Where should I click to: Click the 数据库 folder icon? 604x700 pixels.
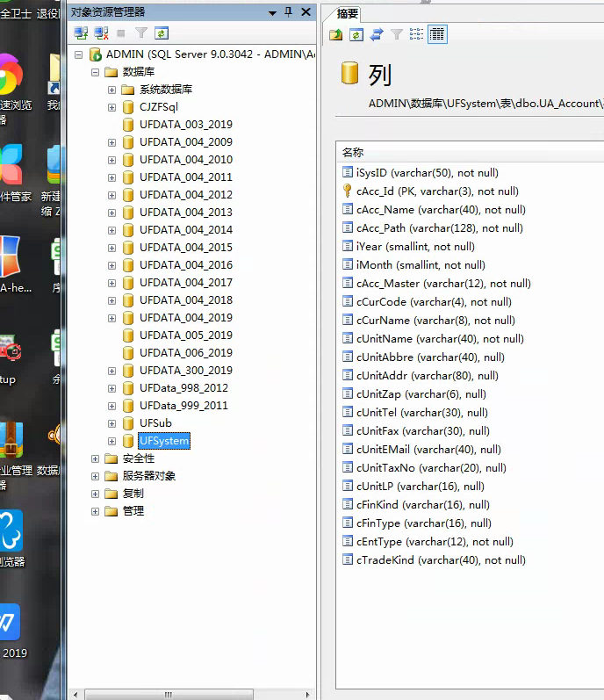point(111,72)
